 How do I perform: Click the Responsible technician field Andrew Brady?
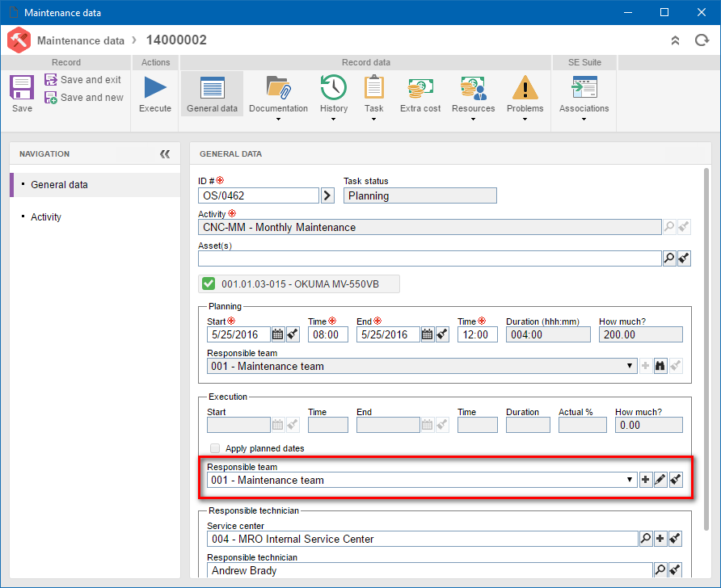429,570
